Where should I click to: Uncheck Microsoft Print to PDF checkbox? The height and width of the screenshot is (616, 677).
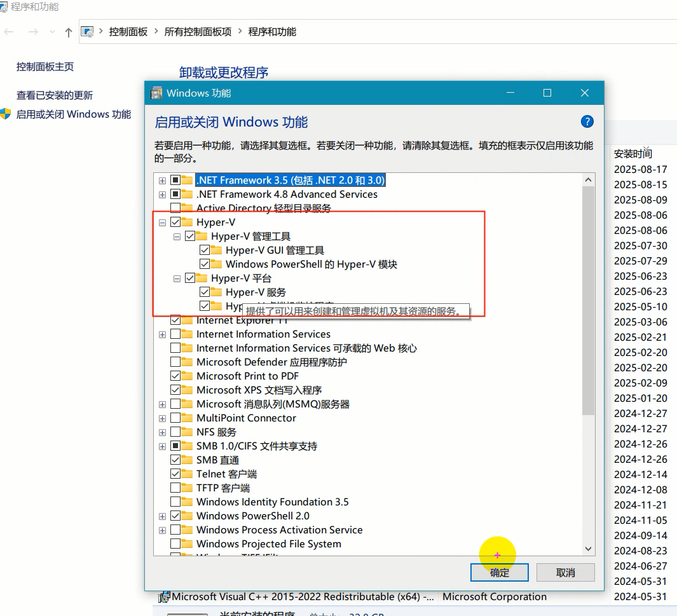(x=175, y=376)
